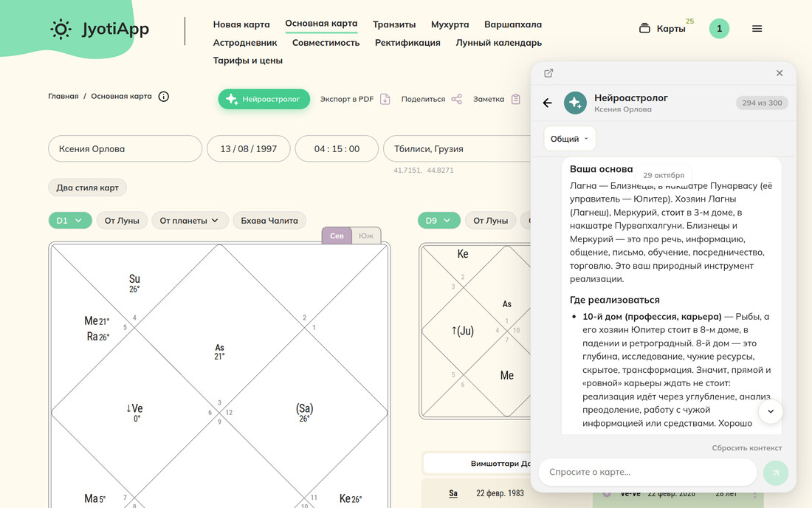Image resolution: width=812 pixels, height=508 pixels.
Task: Open the user avatar badge showing 1
Action: [719, 29]
